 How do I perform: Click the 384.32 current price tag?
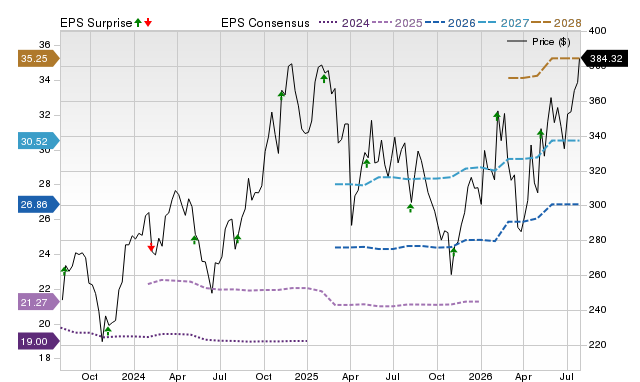point(604,58)
